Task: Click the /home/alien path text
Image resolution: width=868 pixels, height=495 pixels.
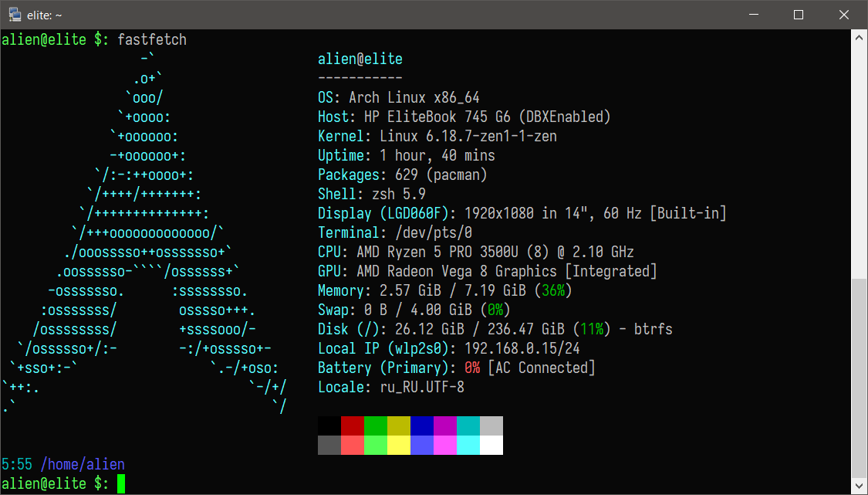Action: (83, 465)
